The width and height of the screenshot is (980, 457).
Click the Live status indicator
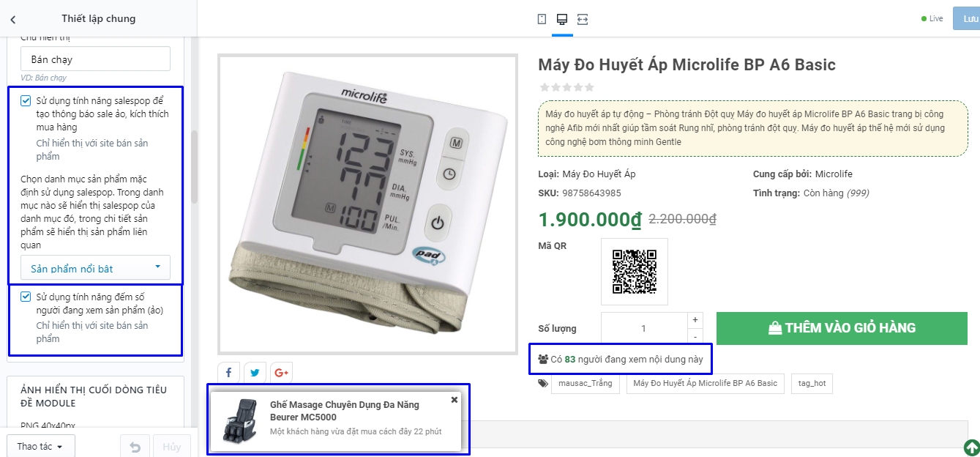click(932, 19)
